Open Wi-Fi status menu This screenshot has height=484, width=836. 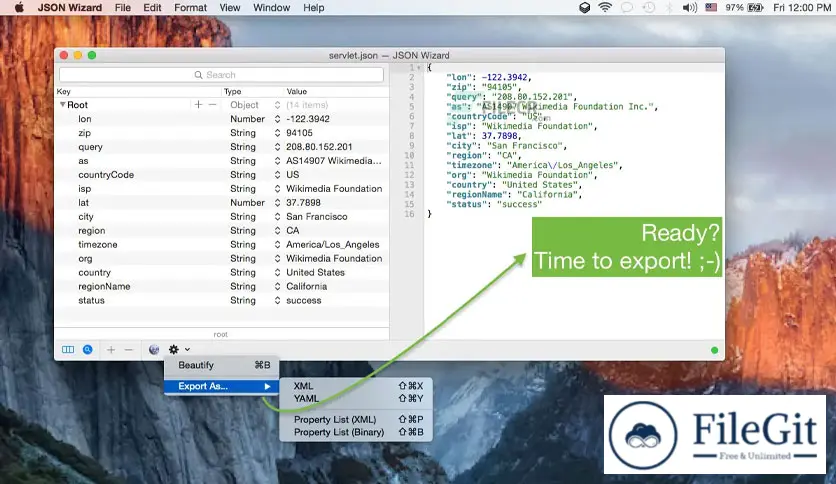[x=605, y=7]
